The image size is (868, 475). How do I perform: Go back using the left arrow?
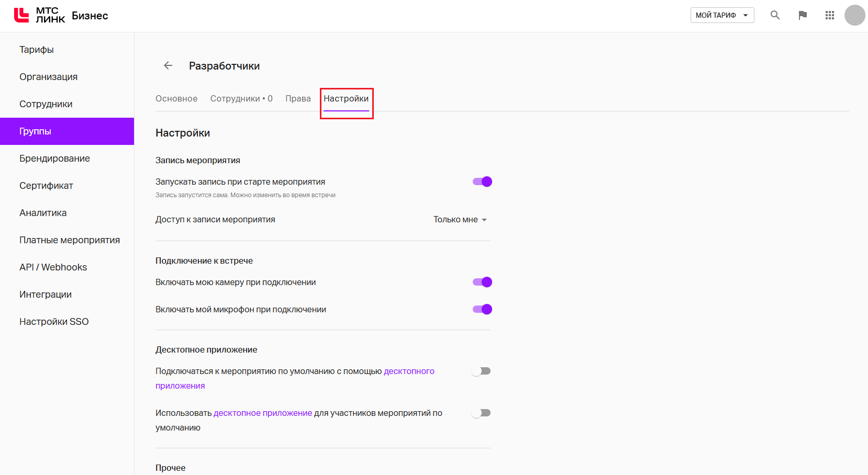(168, 65)
